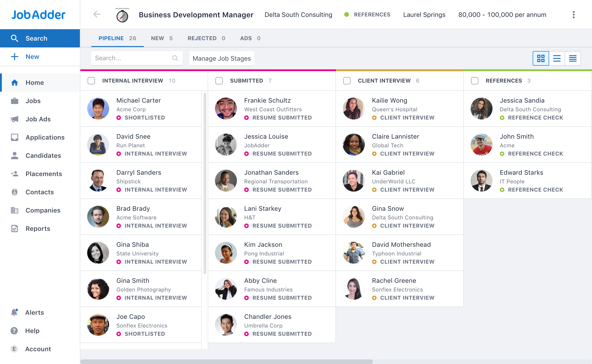Select all Internal Interview candidates
Viewport: 592px width, 364px height.
pos(91,81)
